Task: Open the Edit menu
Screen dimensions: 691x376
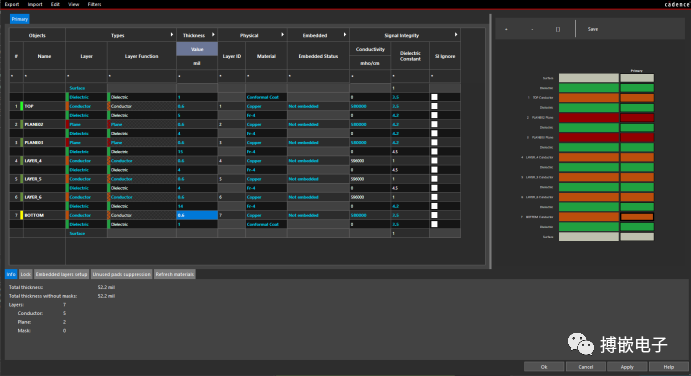Action: tap(55, 4)
